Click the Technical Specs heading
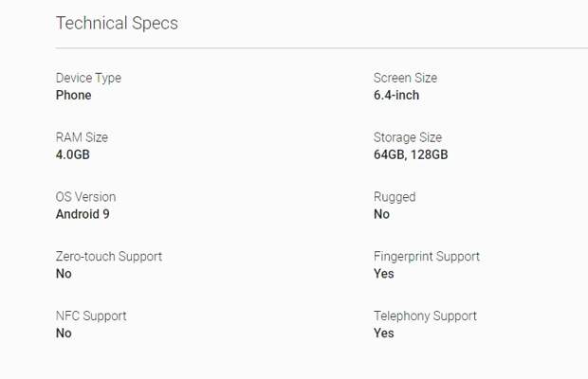 pos(117,24)
